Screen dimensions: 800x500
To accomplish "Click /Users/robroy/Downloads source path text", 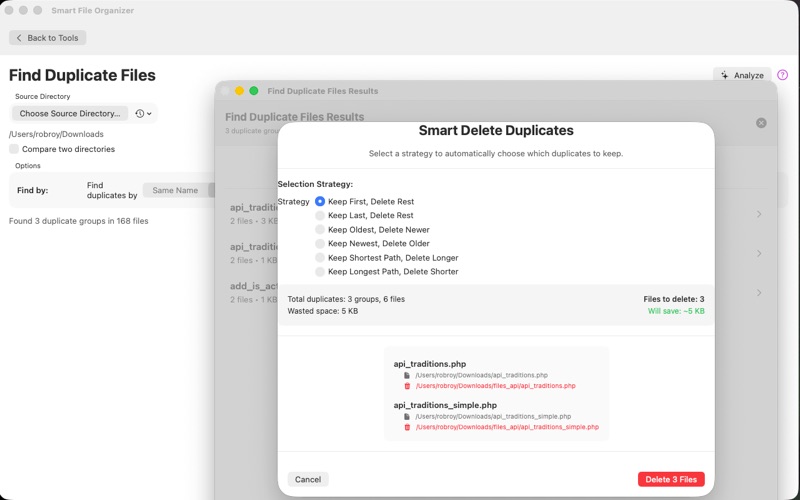I will (56, 134).
